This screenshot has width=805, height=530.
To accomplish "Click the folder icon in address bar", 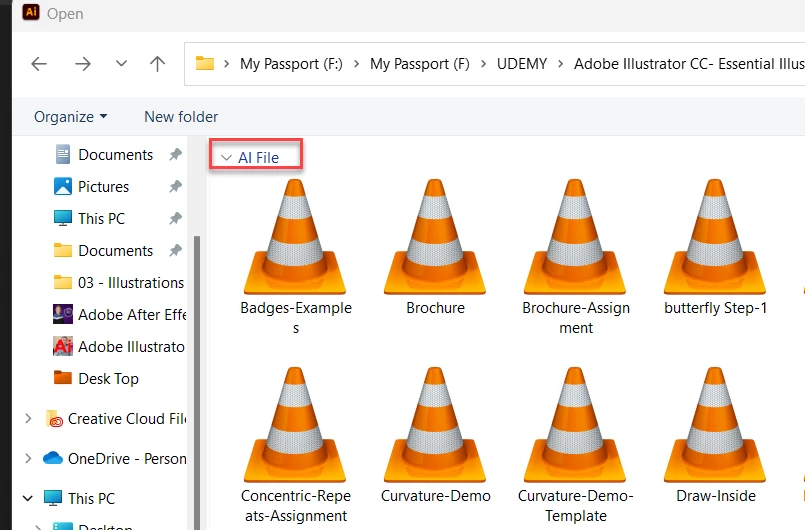I will [204, 63].
